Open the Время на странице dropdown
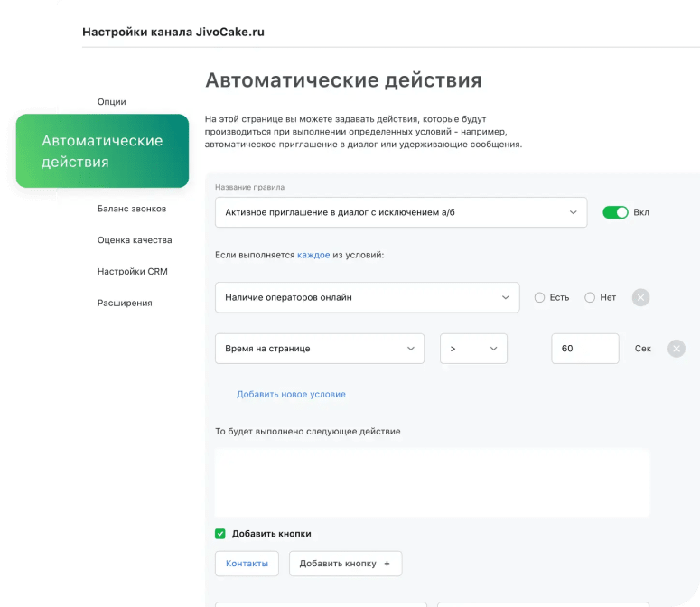 (x=320, y=349)
